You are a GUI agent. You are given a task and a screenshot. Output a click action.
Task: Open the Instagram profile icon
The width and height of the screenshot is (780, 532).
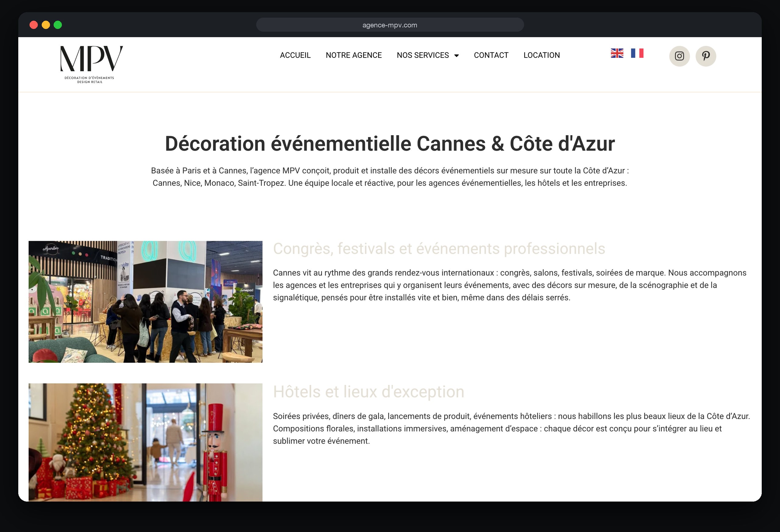(x=679, y=56)
